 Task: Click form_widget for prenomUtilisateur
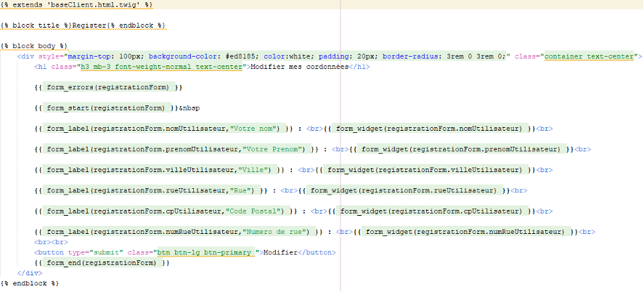[x=462, y=149]
